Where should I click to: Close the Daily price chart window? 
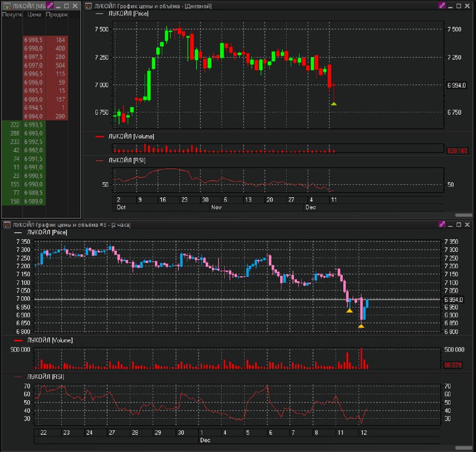[467, 6]
